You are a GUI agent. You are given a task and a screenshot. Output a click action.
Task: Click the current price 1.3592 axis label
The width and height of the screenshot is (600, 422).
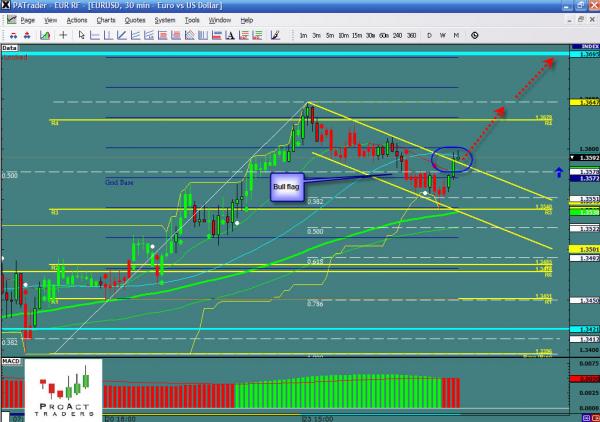click(x=584, y=158)
